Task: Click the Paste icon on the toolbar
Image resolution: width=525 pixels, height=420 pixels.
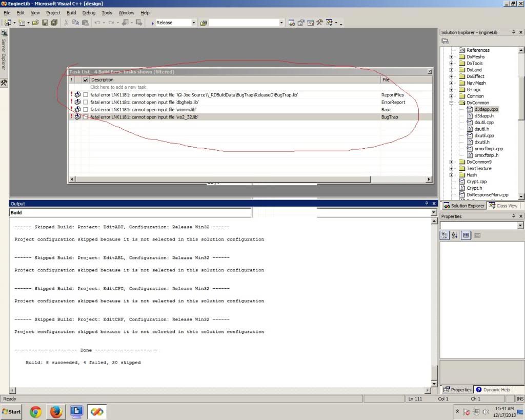Action: coord(84,22)
